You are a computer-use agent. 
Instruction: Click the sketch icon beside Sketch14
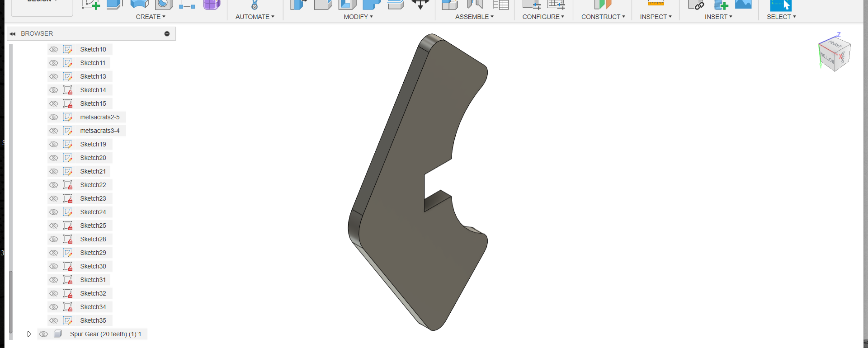[x=68, y=90]
